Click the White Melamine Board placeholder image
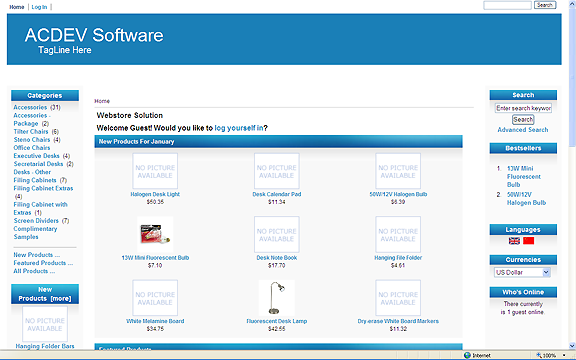This screenshot has width=576, height=360. (155, 298)
